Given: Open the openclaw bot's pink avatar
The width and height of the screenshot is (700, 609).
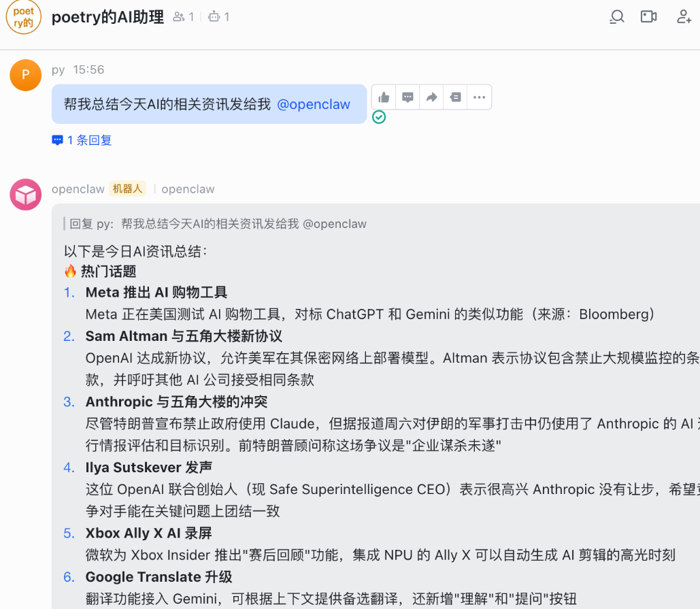Looking at the screenshot, I should 25,195.
